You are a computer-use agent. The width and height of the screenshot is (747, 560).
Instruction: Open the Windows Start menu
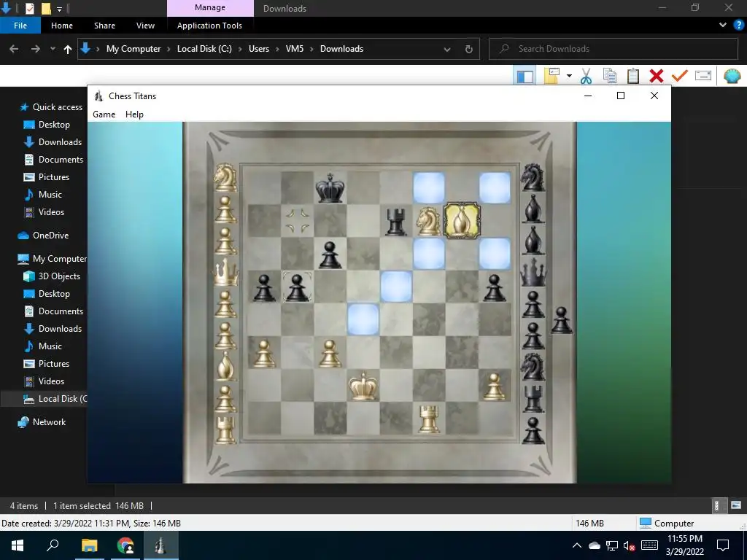(x=18, y=545)
